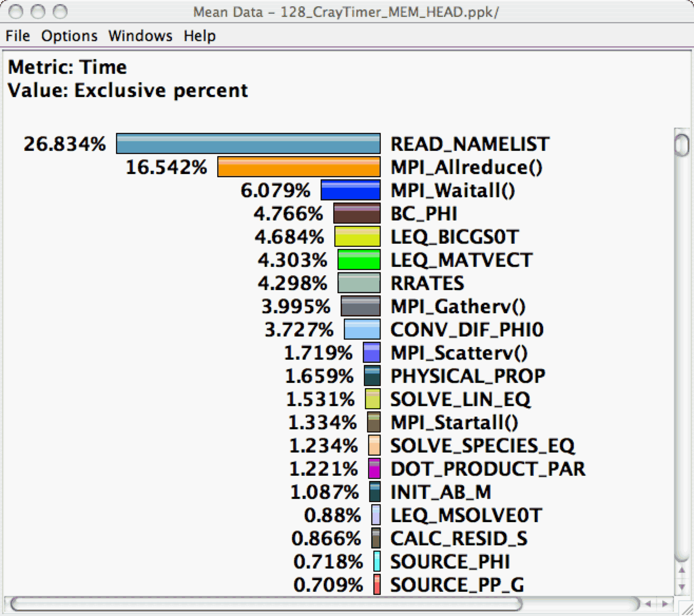Select the BC_PHI function label

pos(424,214)
